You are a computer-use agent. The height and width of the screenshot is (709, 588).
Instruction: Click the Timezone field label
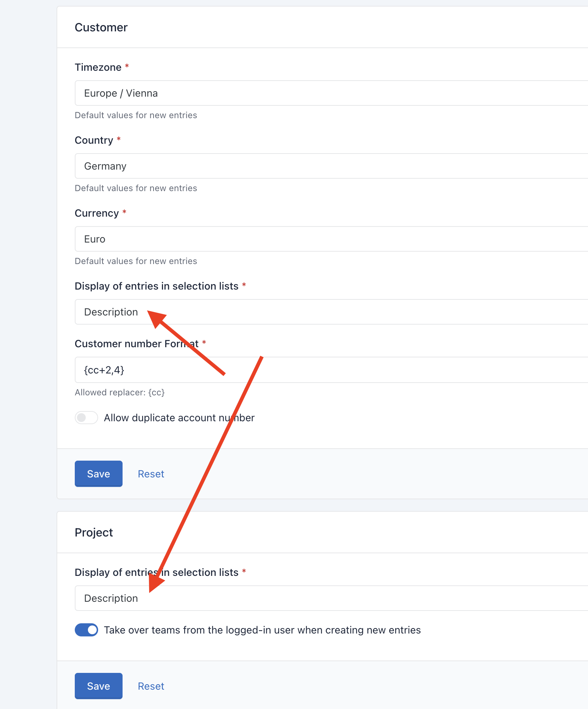98,67
